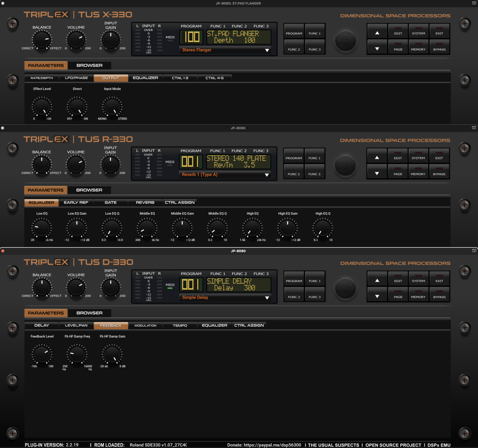Toggle the SYSTEM button on R-330
478x448 pixels.
pyautogui.click(x=418, y=156)
